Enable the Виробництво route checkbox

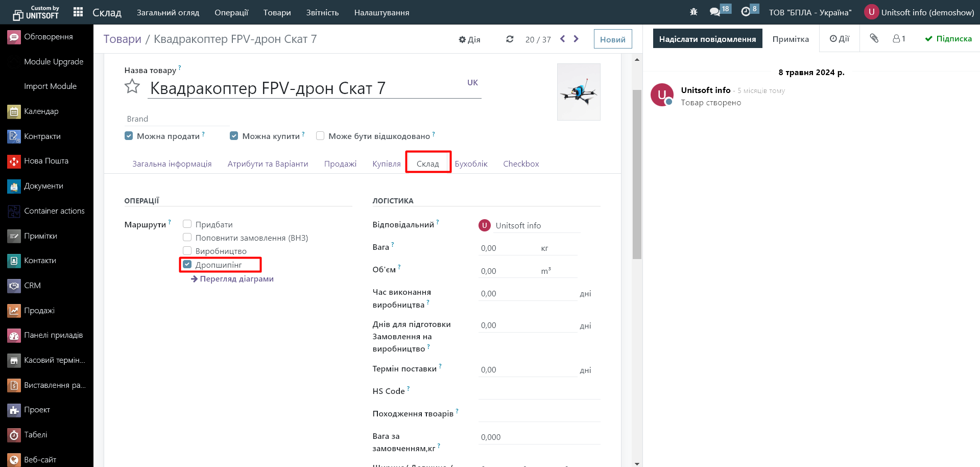point(187,251)
